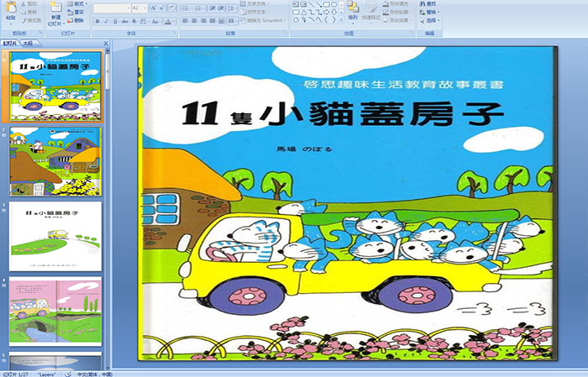
Task: Toggle Italic formatting
Action: [106, 21]
